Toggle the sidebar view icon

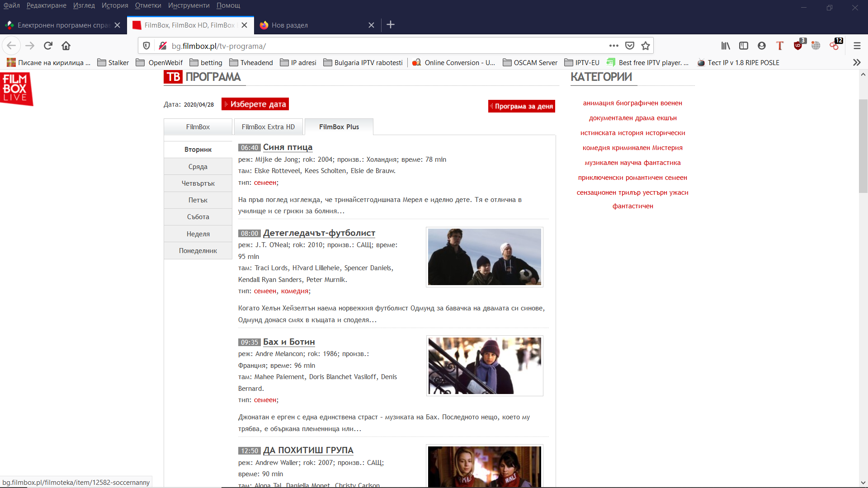coord(744,46)
